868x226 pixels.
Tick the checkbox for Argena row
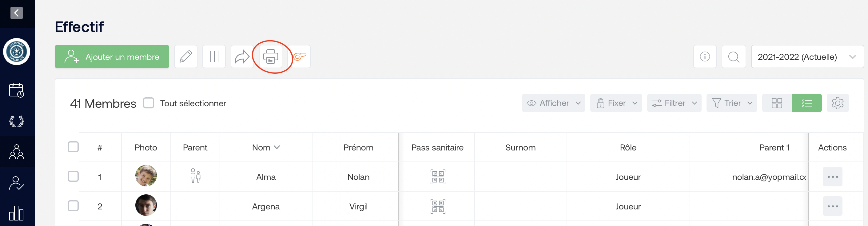click(73, 206)
